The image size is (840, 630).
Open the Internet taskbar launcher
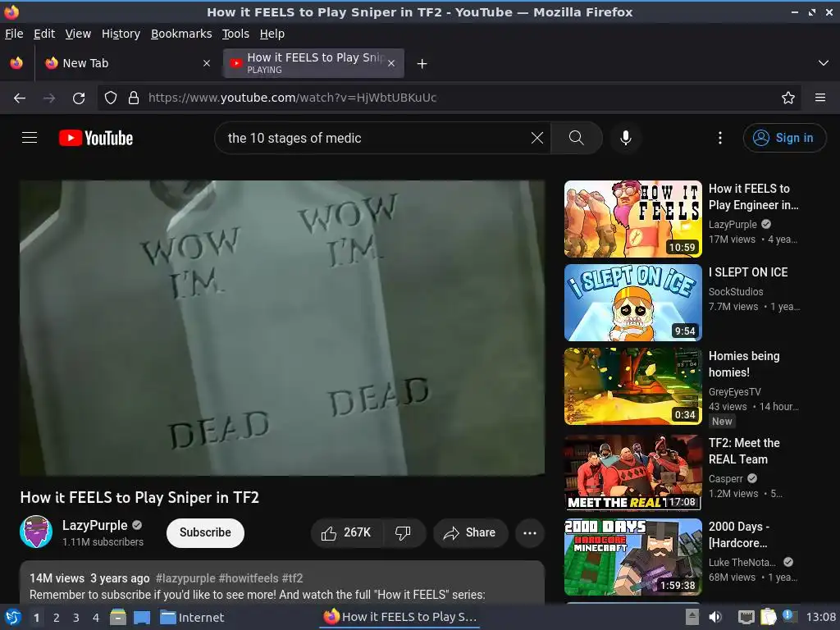[x=192, y=618]
